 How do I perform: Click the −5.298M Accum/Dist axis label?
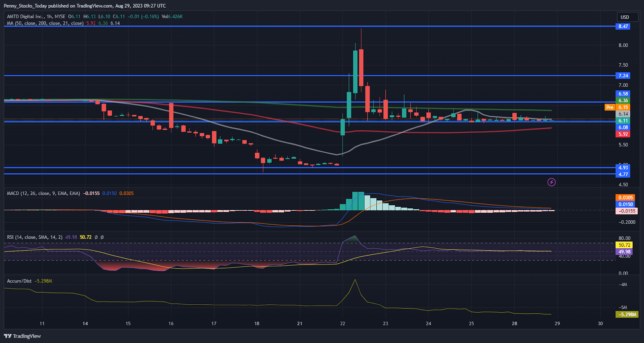tap(627, 314)
